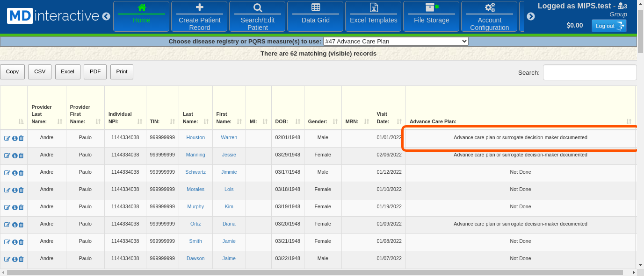Open the Data Grid tab
Viewport: 644px width, 276px height.
pyautogui.click(x=316, y=16)
